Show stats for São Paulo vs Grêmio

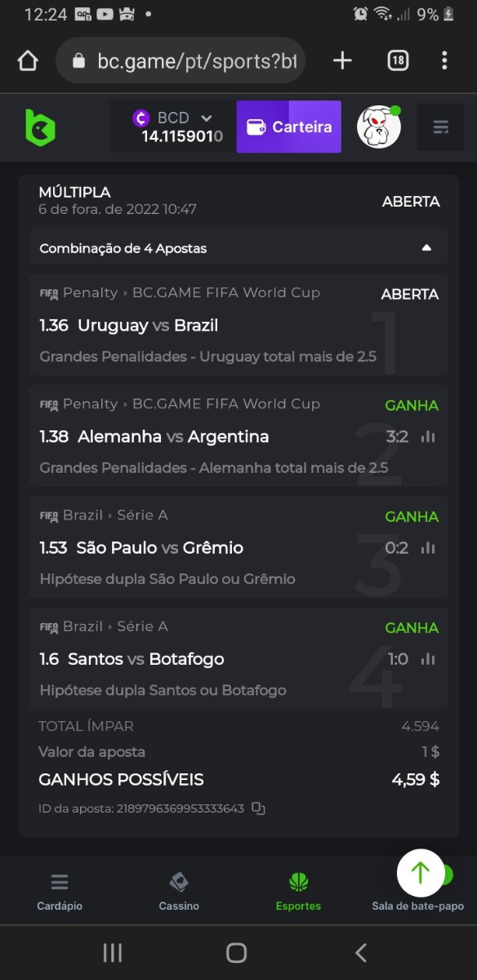(x=428, y=548)
